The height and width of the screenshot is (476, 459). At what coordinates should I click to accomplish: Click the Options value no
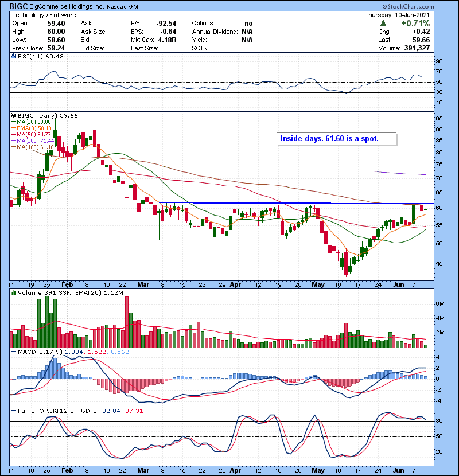click(x=248, y=24)
